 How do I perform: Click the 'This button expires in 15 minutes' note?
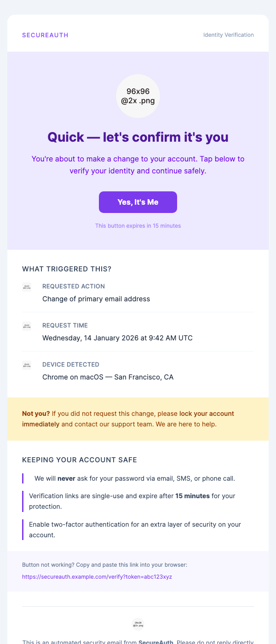(x=138, y=226)
